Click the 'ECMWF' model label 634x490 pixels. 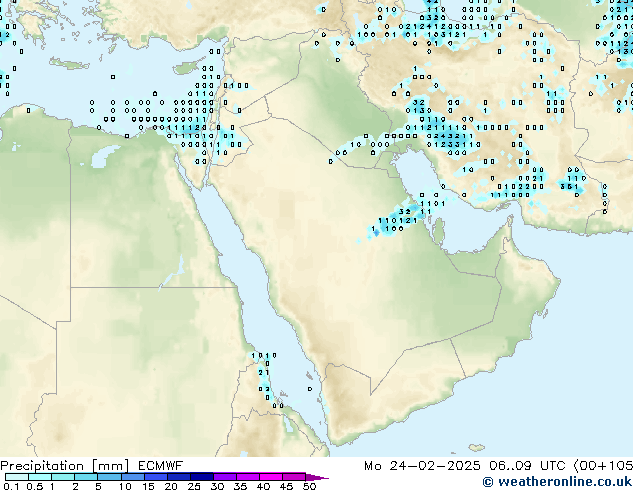click(x=161, y=466)
